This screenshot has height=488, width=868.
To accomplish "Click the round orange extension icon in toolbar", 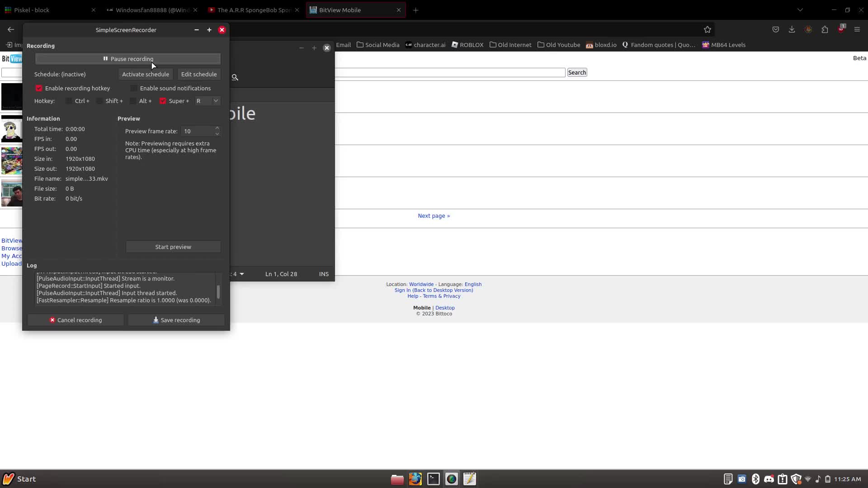I will click(x=808, y=29).
